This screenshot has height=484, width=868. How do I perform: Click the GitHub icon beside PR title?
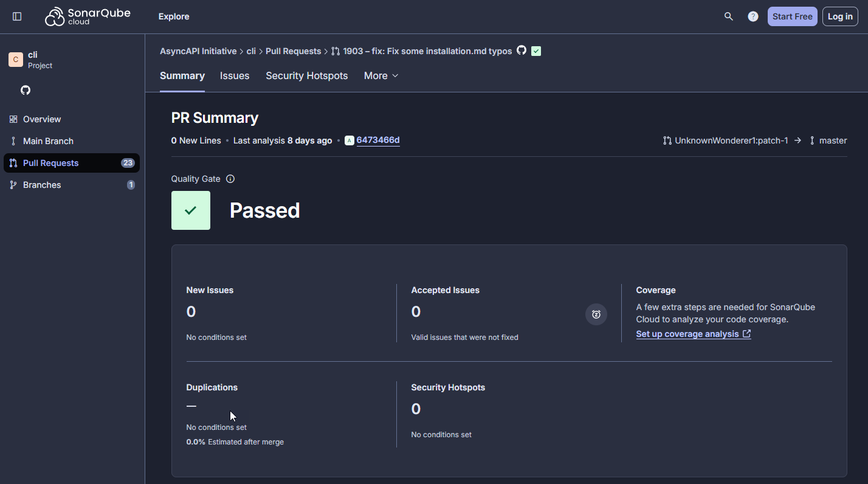point(522,50)
